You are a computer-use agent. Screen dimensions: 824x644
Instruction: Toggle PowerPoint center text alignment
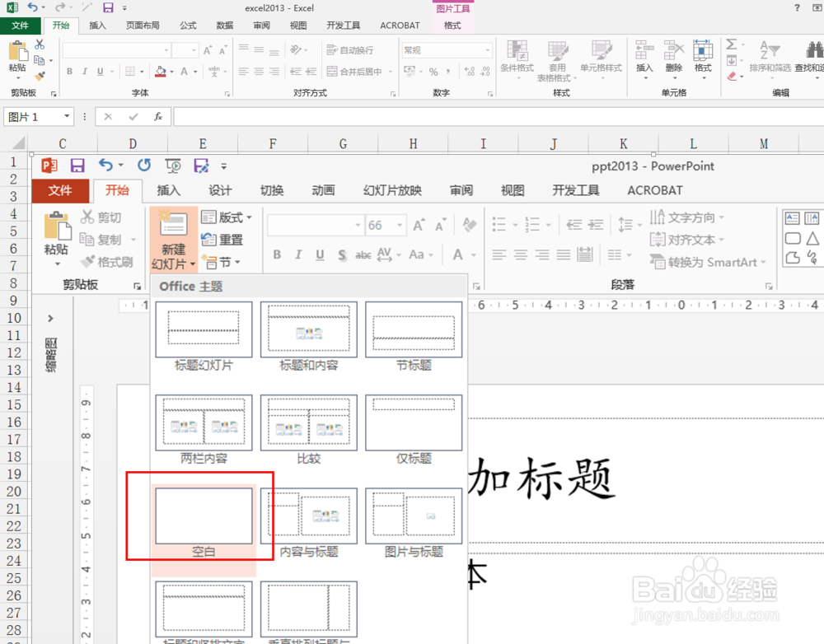pos(520,254)
